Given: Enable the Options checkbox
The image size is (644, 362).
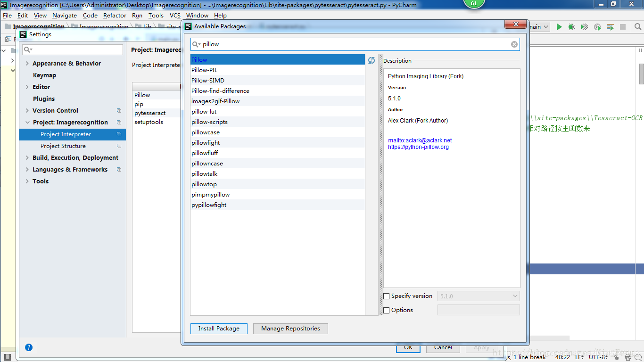Looking at the screenshot, I should pyautogui.click(x=387, y=310).
